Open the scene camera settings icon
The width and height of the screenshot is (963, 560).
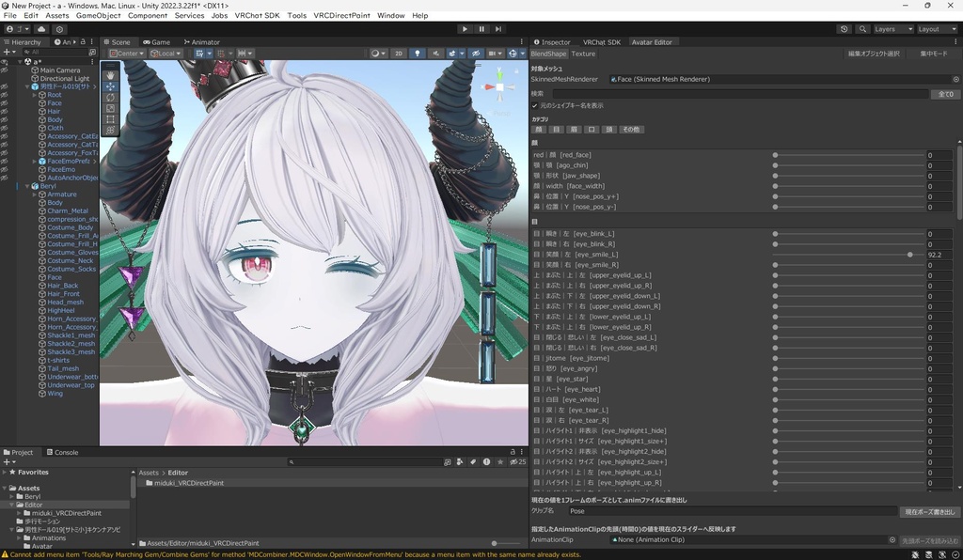pos(495,54)
